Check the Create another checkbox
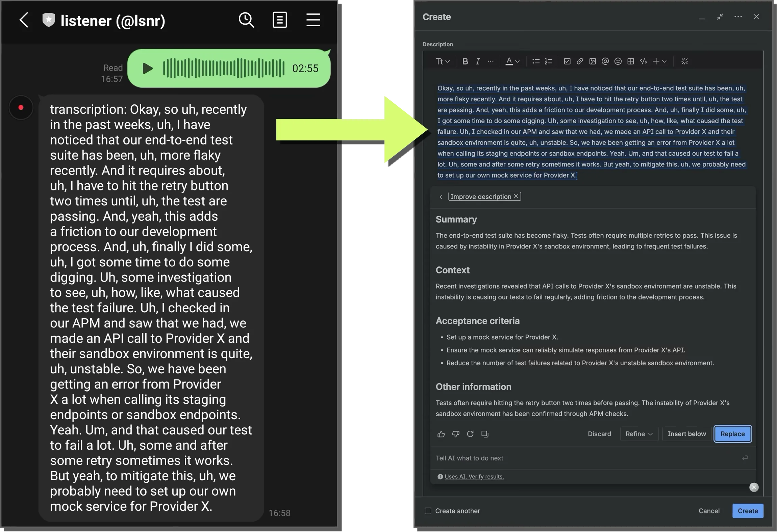The image size is (777, 532). pyautogui.click(x=428, y=511)
